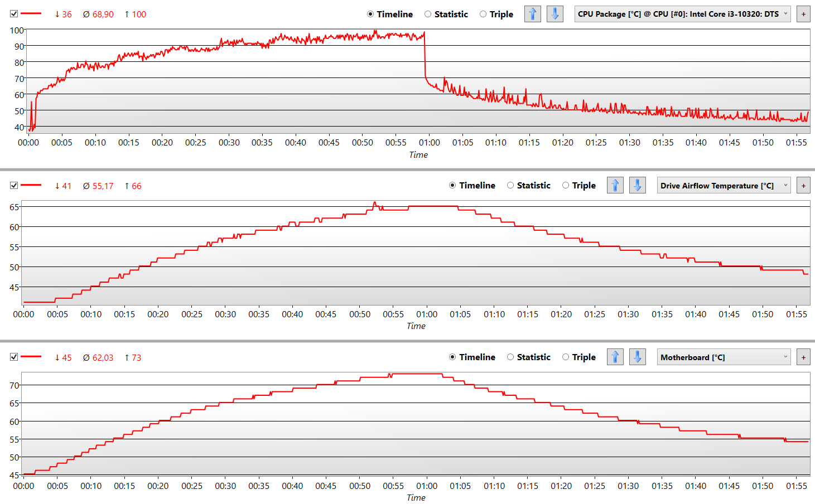Click the red line swatch for CPU Package
Image resolution: width=815 pixels, height=504 pixels.
coord(31,14)
